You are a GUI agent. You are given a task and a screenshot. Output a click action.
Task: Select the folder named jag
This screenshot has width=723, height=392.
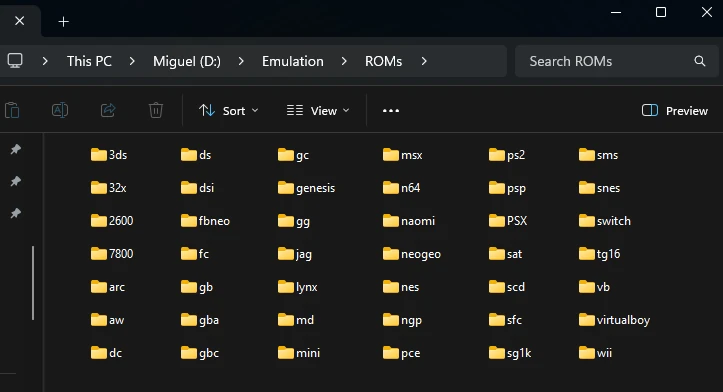(x=295, y=254)
